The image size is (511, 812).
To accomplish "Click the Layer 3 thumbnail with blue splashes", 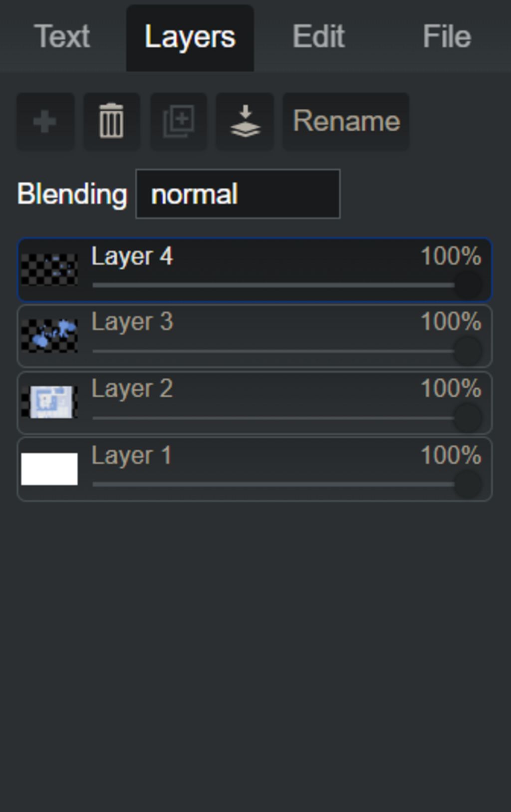I will tap(49, 336).
